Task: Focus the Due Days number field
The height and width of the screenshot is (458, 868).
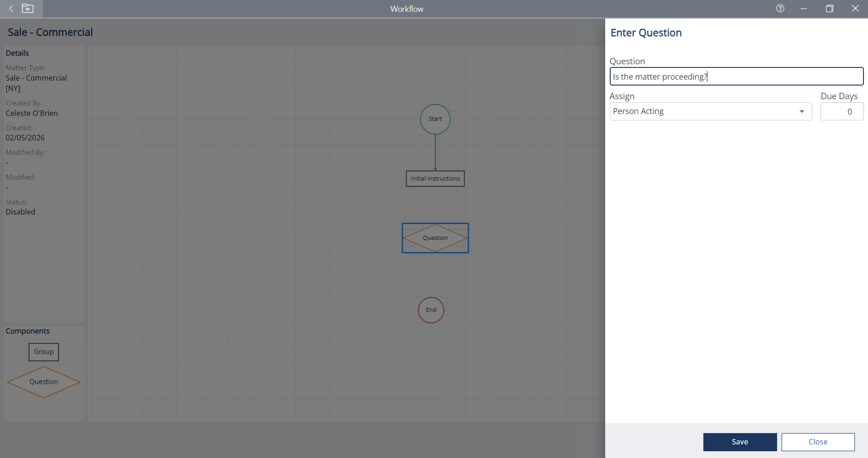Action: click(842, 111)
